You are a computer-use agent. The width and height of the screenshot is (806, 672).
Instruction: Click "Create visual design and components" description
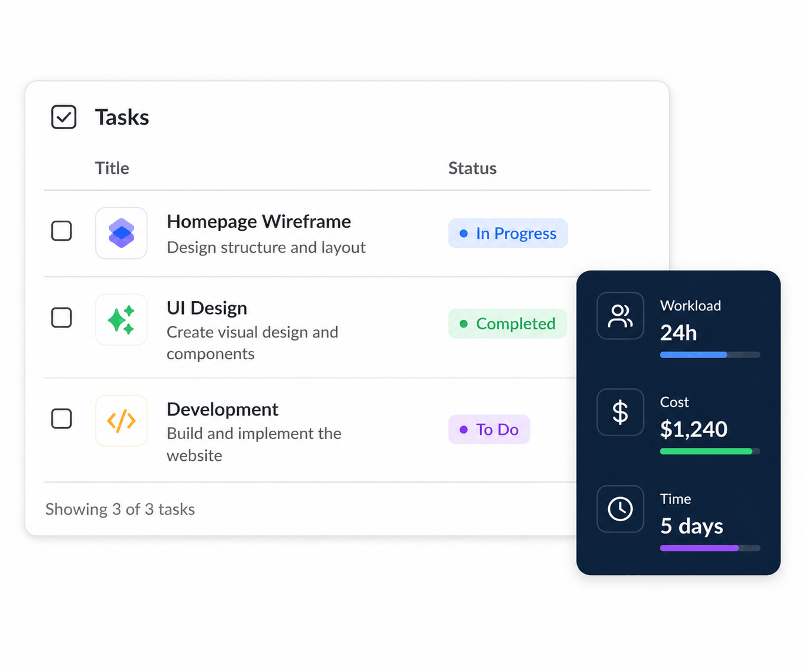tap(252, 343)
